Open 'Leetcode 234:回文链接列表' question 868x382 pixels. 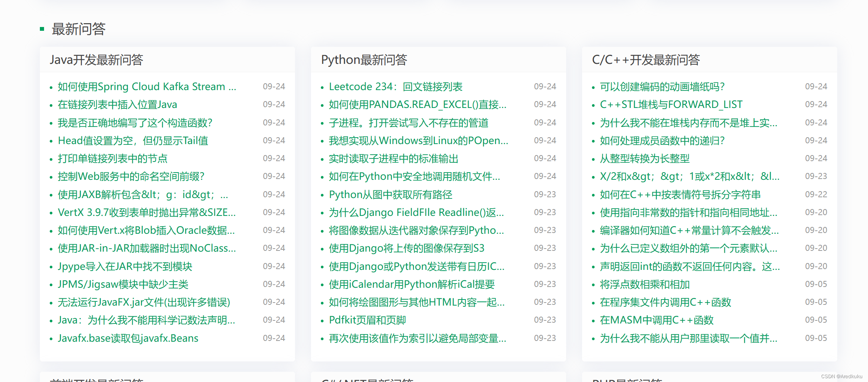396,87
